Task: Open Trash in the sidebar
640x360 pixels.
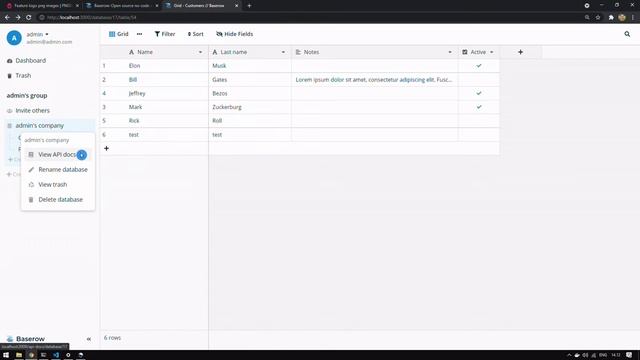Action: pos(19,76)
